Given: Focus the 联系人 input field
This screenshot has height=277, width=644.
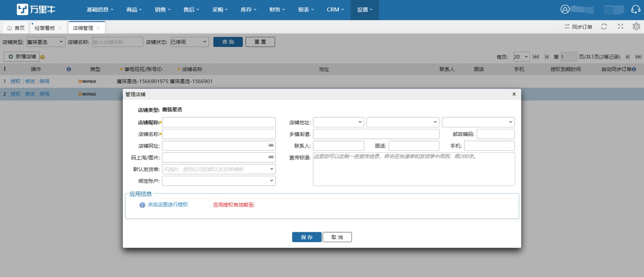Looking at the screenshot, I should (339, 146).
